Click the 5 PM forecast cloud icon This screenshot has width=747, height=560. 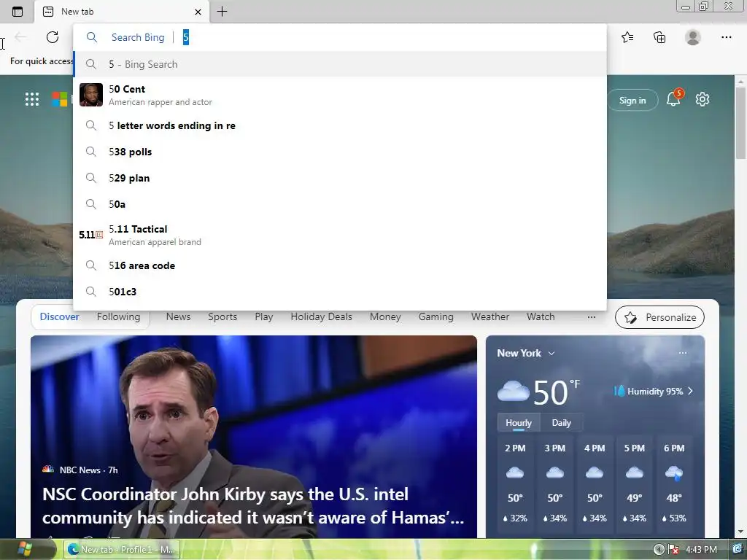635,472
